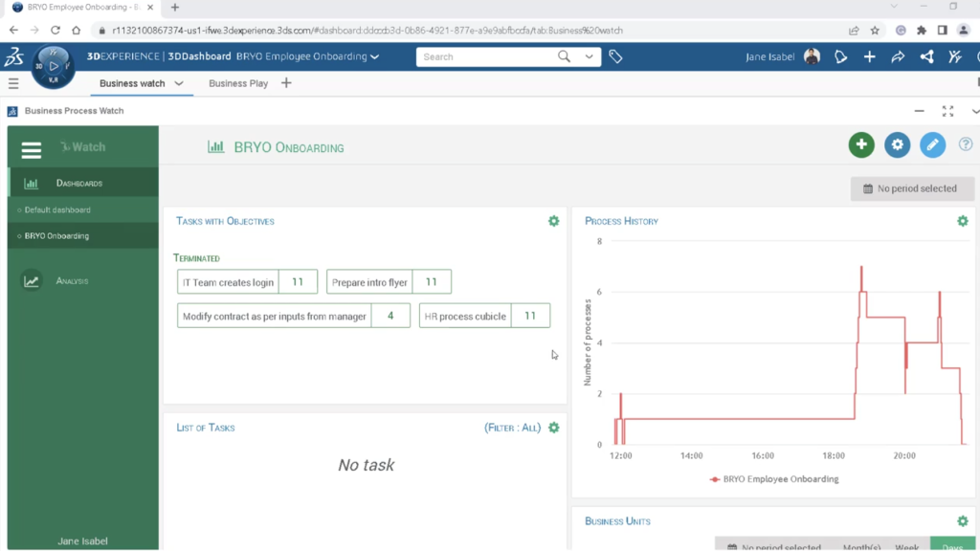Image resolution: width=980 pixels, height=551 pixels.
Task: Open the social share network icon
Action: [926, 56]
